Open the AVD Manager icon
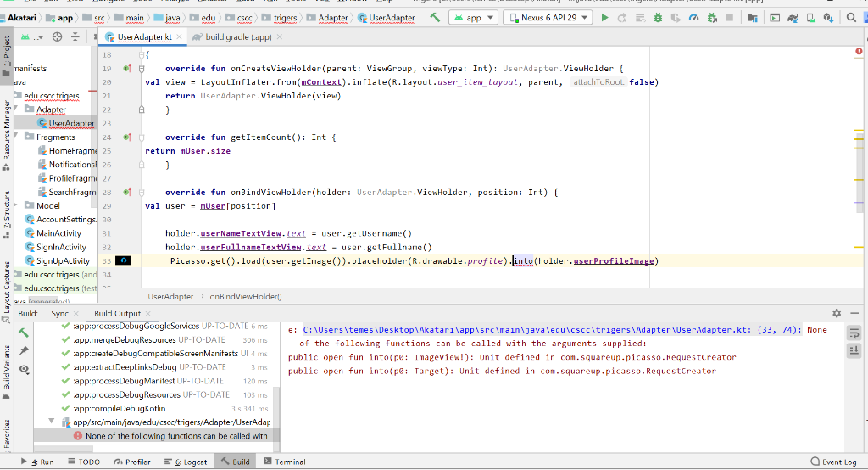The width and height of the screenshot is (868, 470). tap(810, 18)
